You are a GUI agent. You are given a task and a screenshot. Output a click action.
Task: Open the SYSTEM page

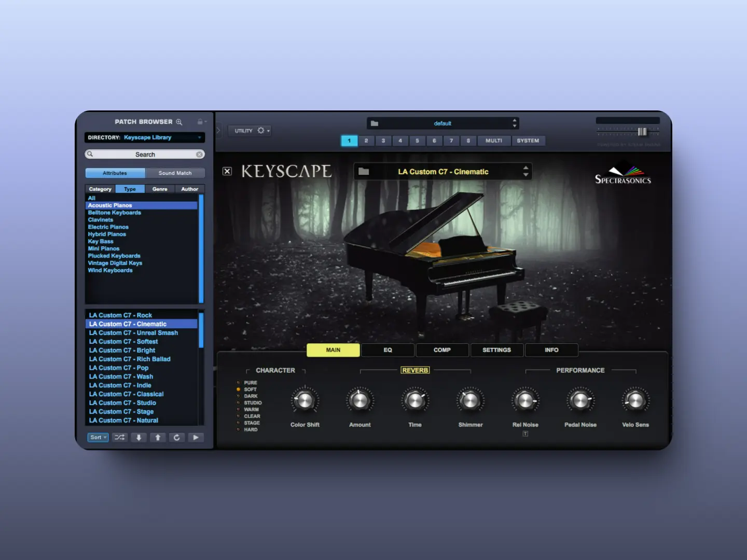click(x=528, y=141)
